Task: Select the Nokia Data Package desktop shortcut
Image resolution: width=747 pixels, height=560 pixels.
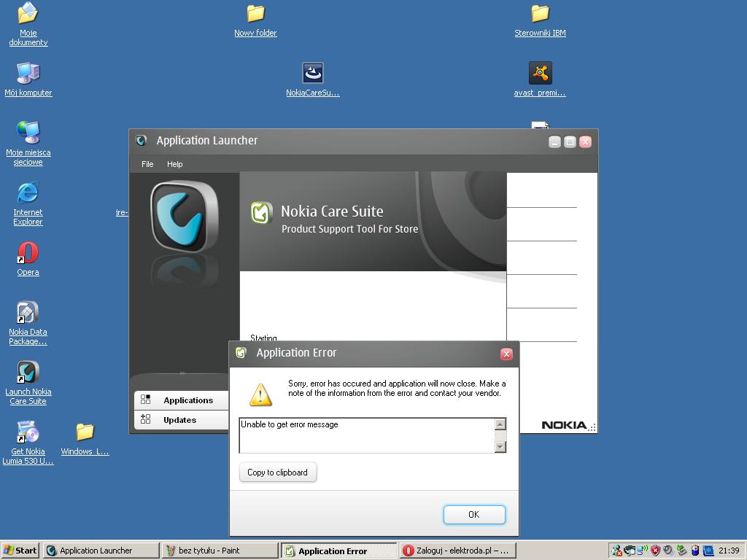Action: click(28, 323)
